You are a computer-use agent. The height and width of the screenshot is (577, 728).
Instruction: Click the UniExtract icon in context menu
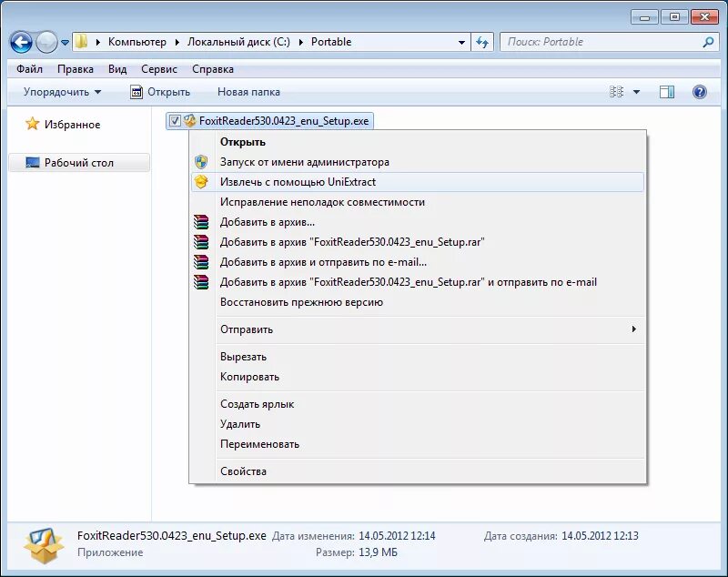pyautogui.click(x=201, y=181)
